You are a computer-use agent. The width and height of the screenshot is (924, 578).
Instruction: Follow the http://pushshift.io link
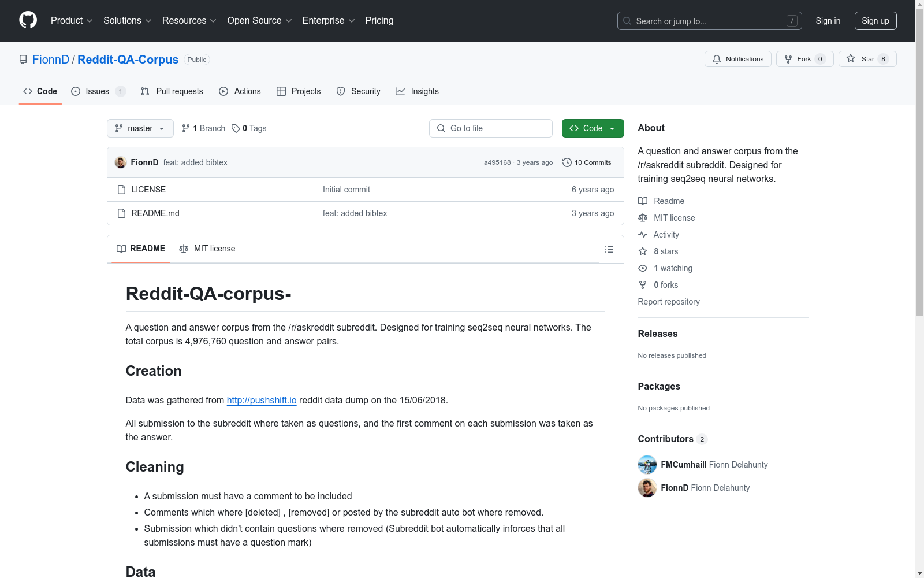tap(262, 400)
